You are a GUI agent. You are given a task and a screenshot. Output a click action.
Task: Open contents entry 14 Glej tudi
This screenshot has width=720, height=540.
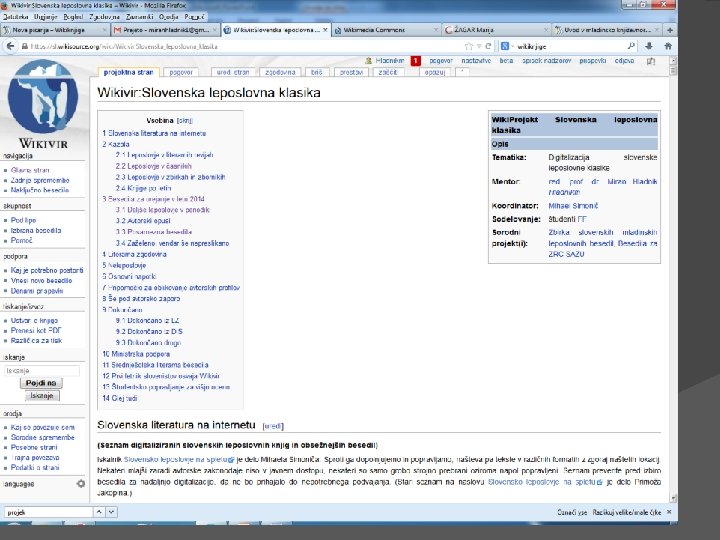point(120,398)
